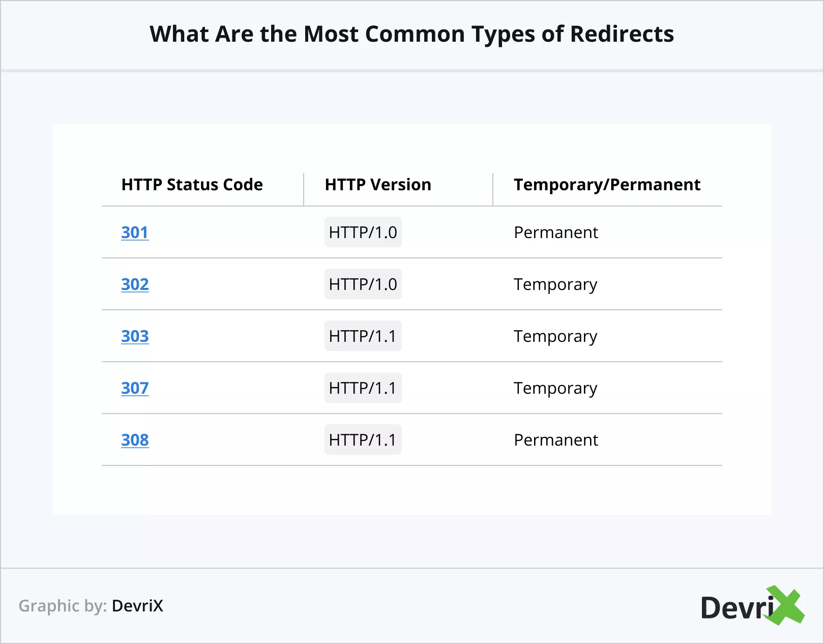Select HTTP/1.0 badge in the 302 row
This screenshot has height=644, width=824.
point(363,284)
